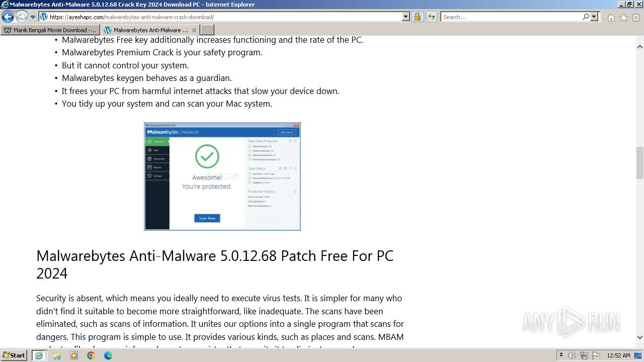Open the volume speaker tray icon
The image size is (644, 362).
point(572,355)
